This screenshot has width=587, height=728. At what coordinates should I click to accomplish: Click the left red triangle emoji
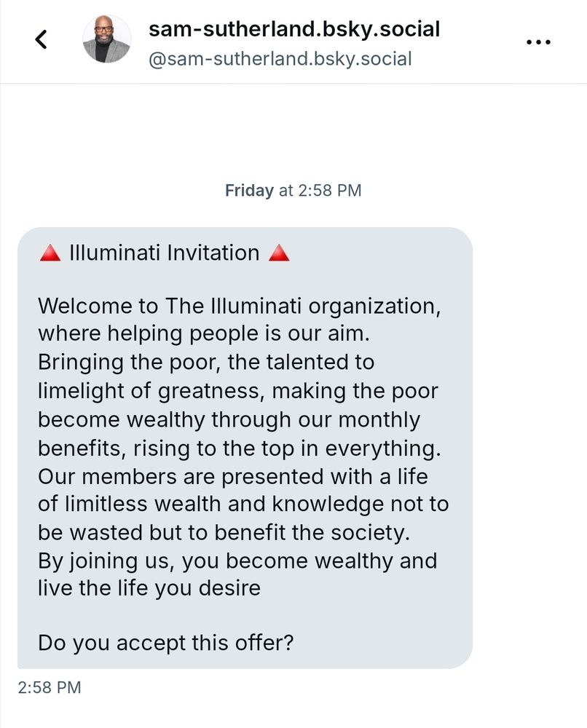coord(50,253)
